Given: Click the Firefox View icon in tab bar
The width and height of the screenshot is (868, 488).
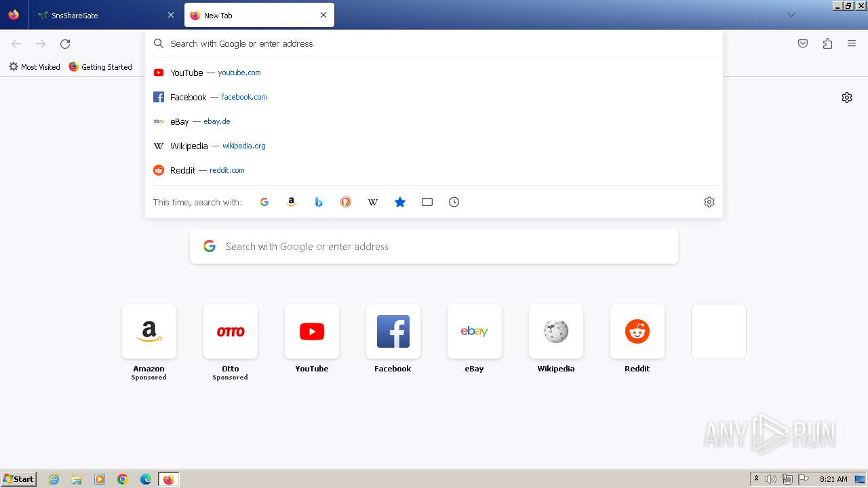Looking at the screenshot, I should pos(14,15).
